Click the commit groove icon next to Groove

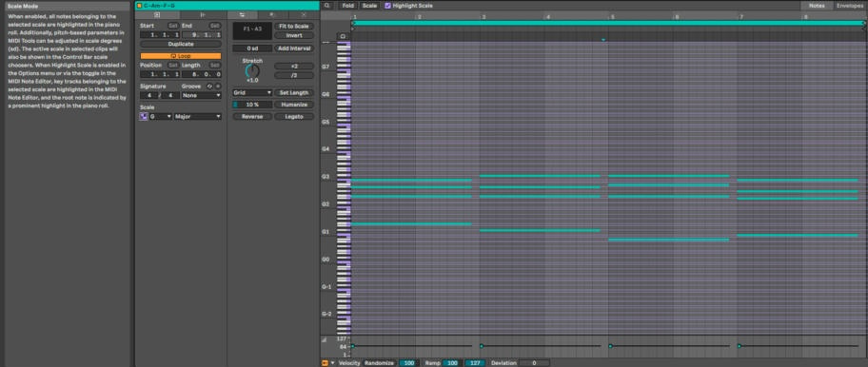(218, 87)
